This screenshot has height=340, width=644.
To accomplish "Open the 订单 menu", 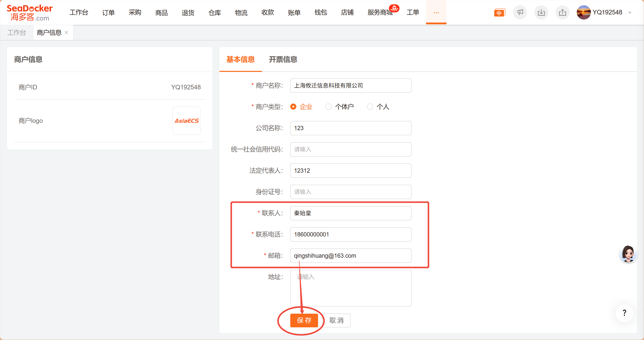I will tap(108, 12).
